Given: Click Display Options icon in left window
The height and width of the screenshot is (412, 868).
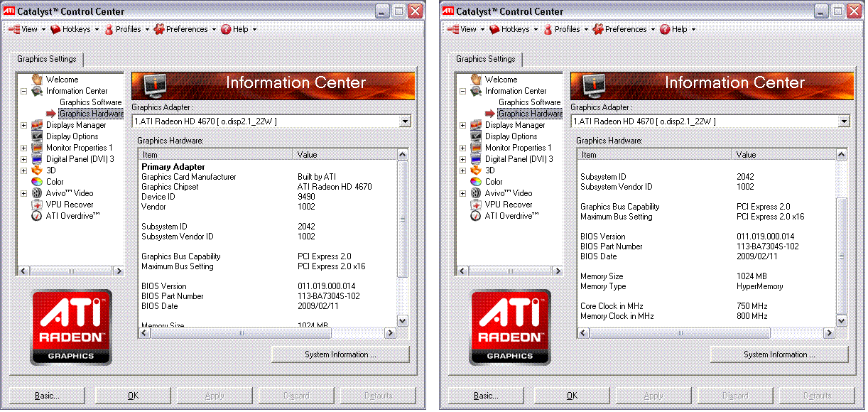Looking at the screenshot, I should coord(37,136).
